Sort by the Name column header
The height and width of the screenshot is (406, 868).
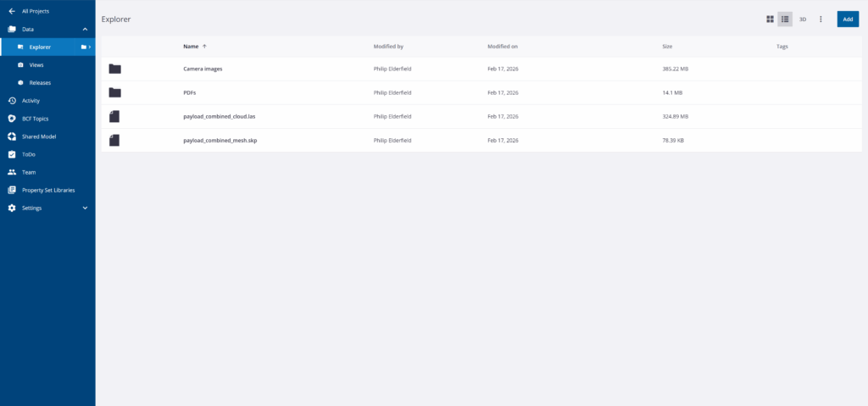coord(191,46)
